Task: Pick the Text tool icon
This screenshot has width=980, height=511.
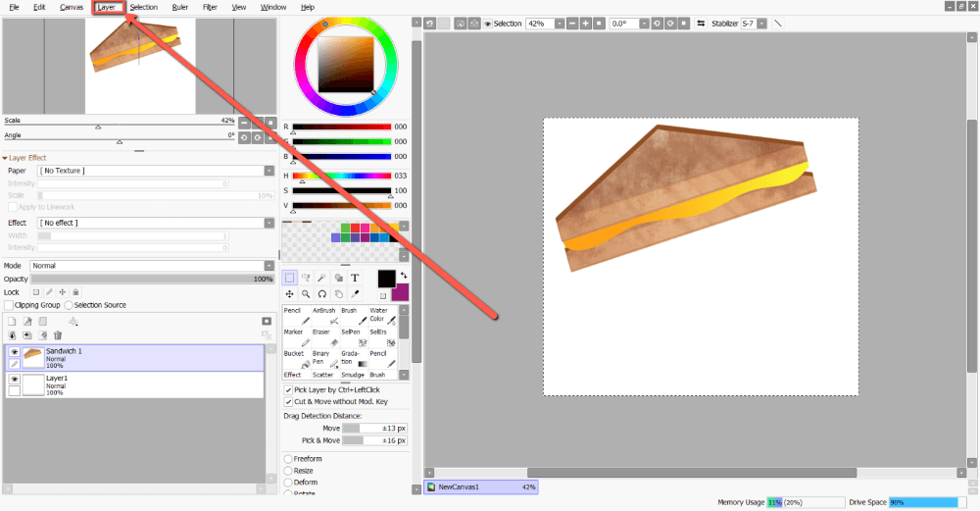Action: coord(355,278)
